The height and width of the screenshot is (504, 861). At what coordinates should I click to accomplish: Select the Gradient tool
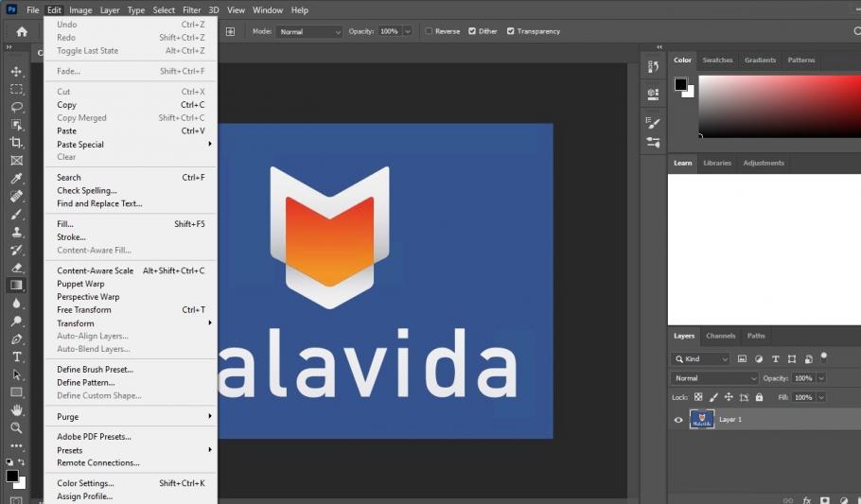tap(16, 285)
